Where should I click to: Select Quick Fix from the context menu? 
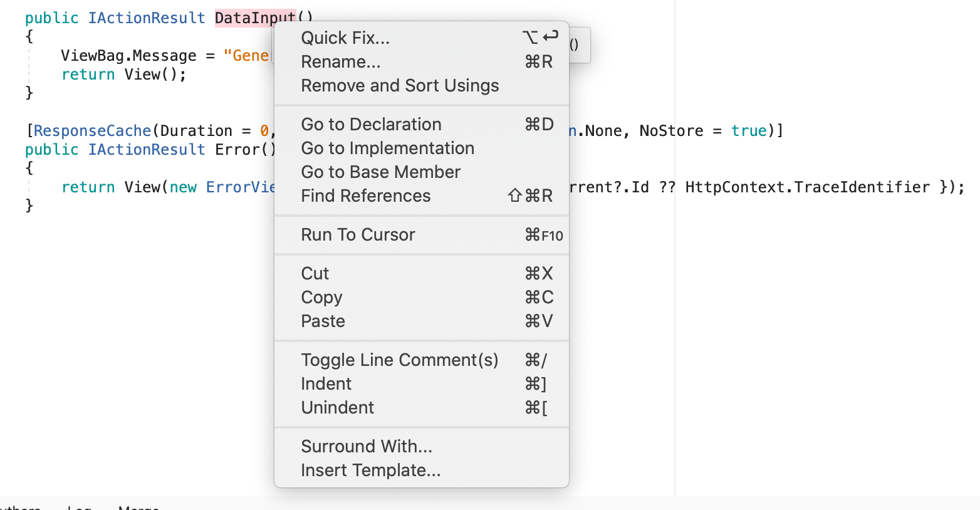click(345, 38)
